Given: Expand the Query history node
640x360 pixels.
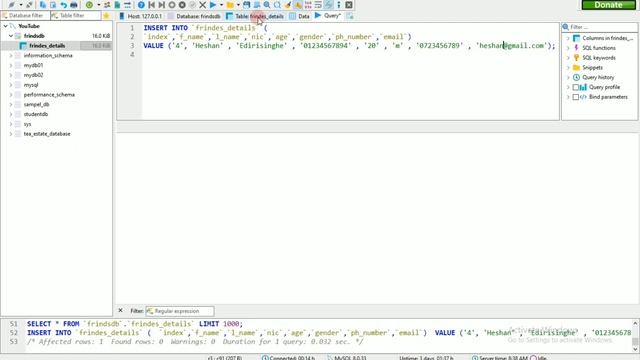Looking at the screenshot, I should click(568, 78).
